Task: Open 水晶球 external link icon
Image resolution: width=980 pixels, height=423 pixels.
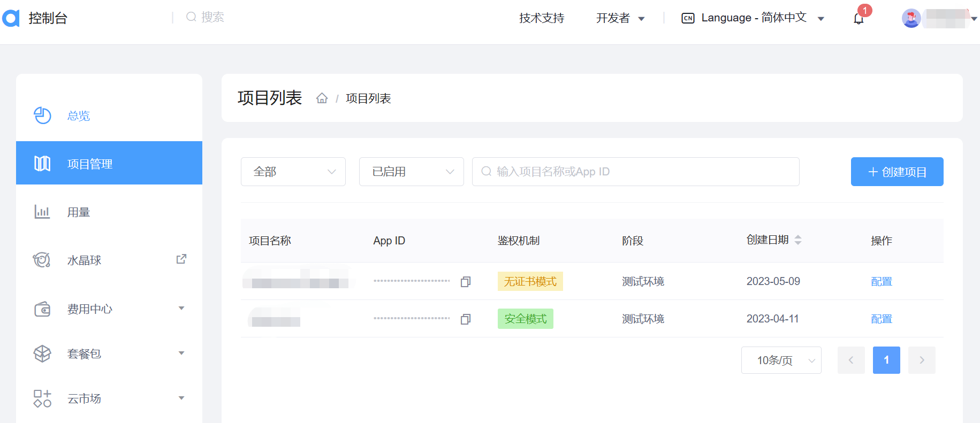Action: coord(181,259)
